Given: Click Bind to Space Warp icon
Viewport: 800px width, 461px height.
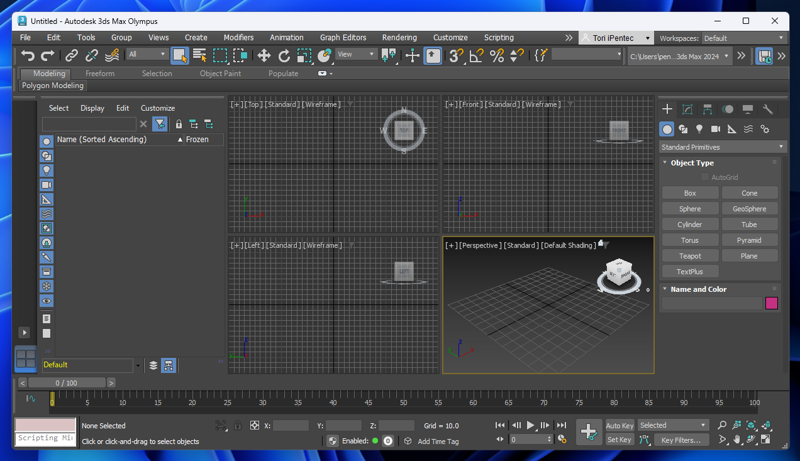Looking at the screenshot, I should pyautogui.click(x=112, y=56).
